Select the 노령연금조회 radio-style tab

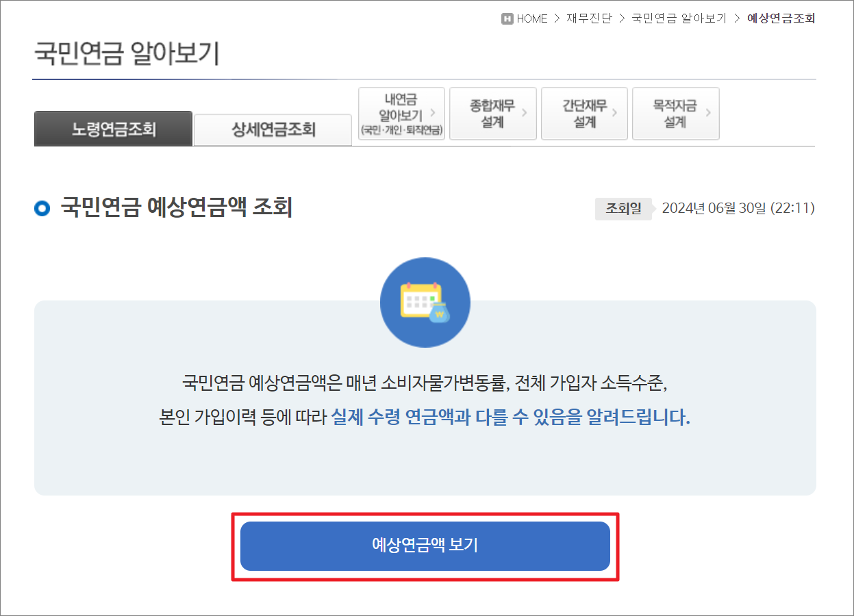pyautogui.click(x=113, y=129)
